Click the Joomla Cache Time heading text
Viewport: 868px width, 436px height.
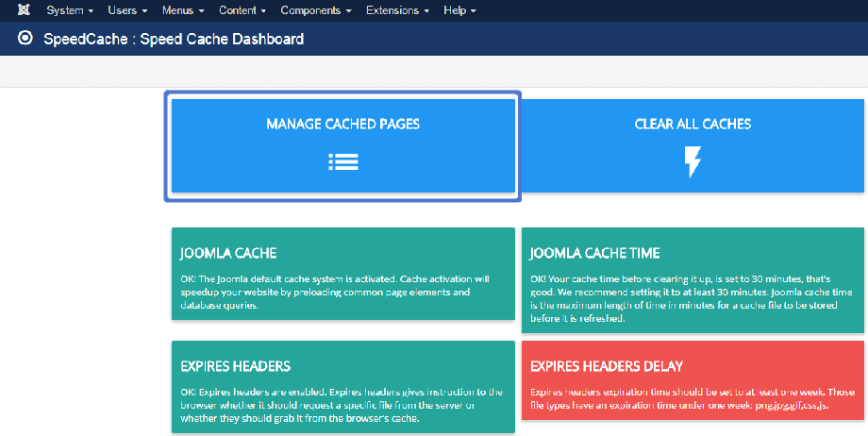(595, 253)
